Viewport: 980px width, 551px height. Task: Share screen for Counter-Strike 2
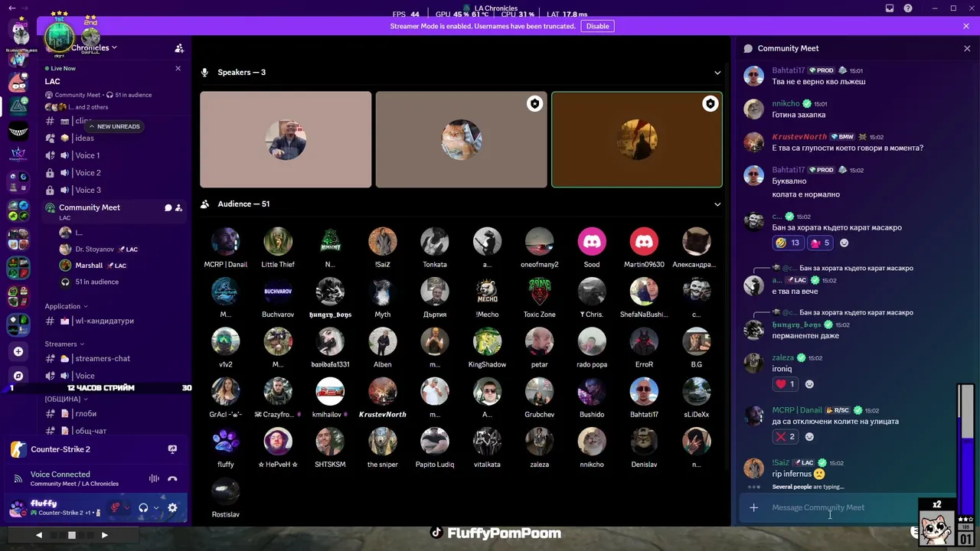coord(172,449)
